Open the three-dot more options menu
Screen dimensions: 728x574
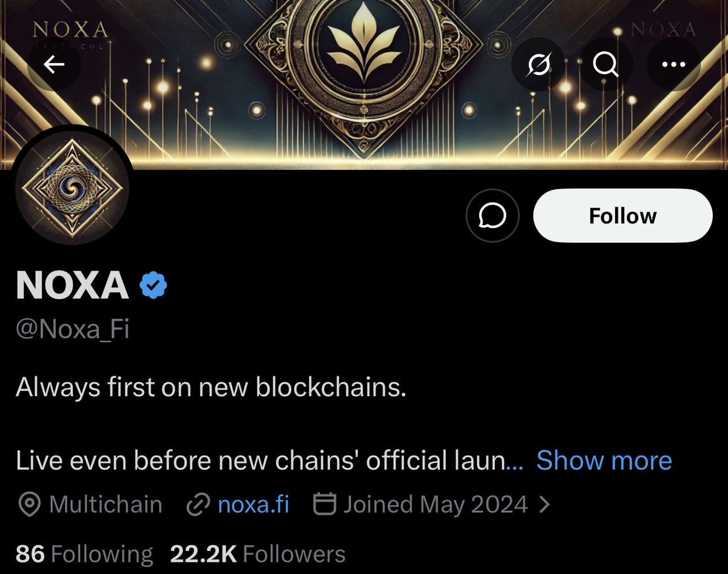pyautogui.click(x=673, y=64)
